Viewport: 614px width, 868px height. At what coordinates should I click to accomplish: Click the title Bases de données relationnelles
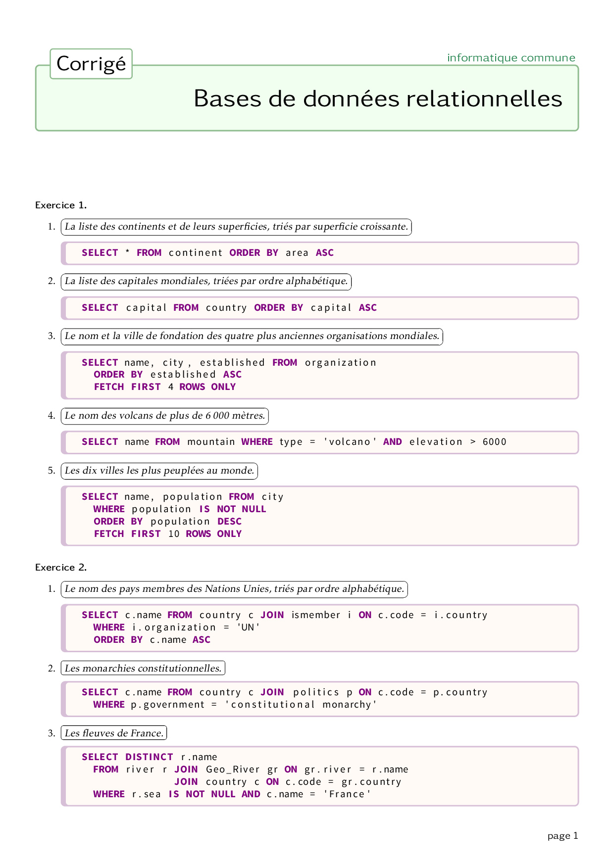377,98
